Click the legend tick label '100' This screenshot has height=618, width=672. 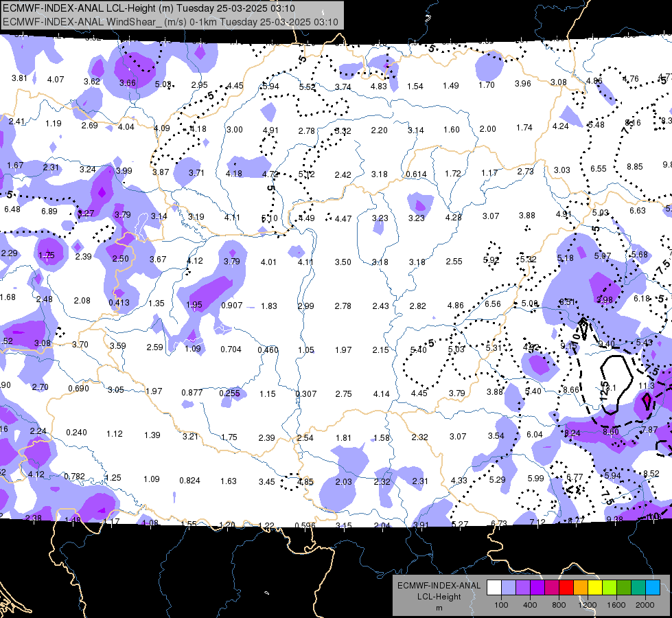pyautogui.click(x=501, y=605)
